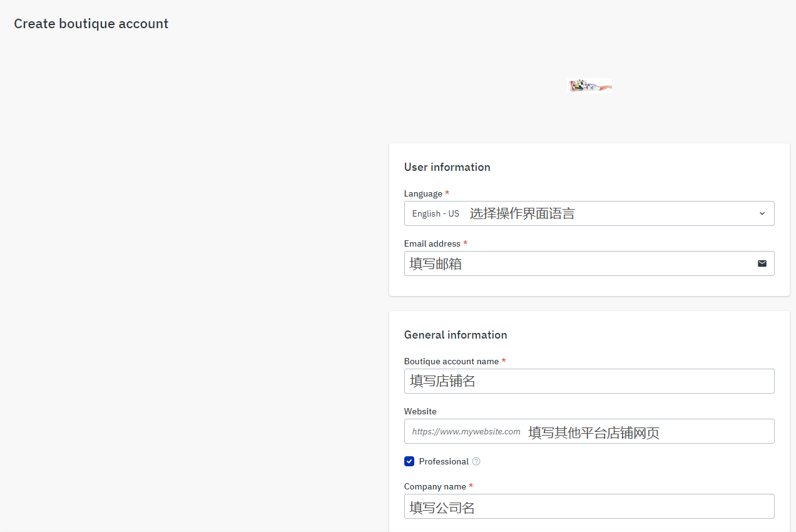Click the Company name field label
The height and width of the screenshot is (532, 796).
click(435, 486)
